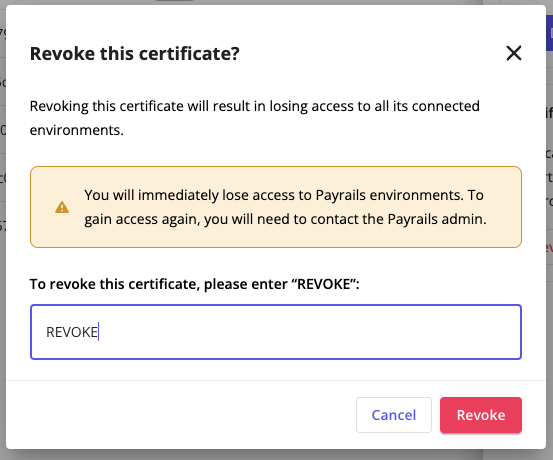Click the "Revoking this certificate will result" description
This screenshot has width=553, height=460.
255,118
